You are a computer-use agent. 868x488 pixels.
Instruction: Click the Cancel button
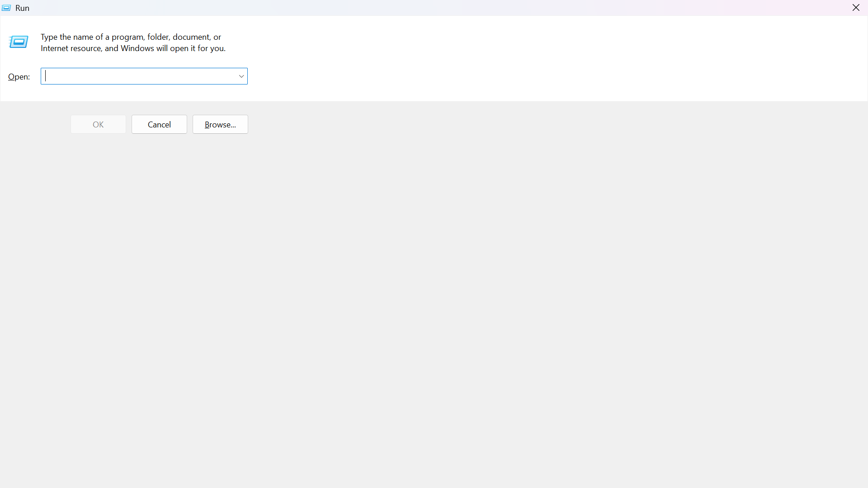159,124
